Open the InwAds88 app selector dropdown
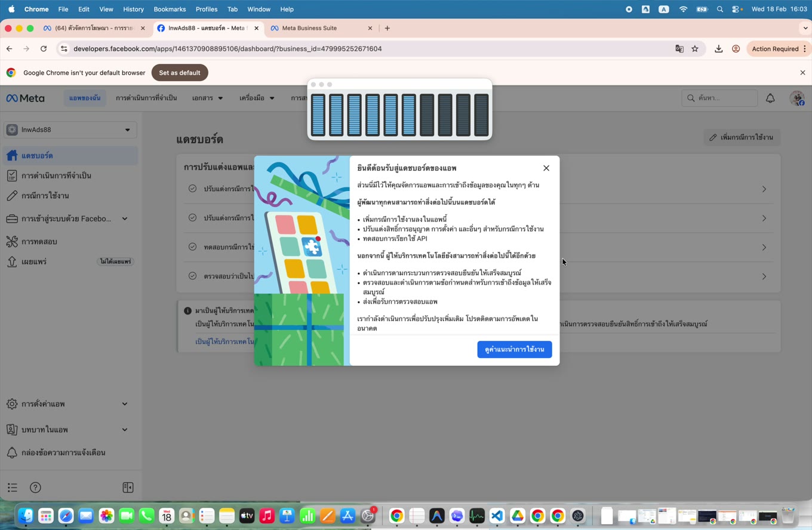 click(x=70, y=130)
